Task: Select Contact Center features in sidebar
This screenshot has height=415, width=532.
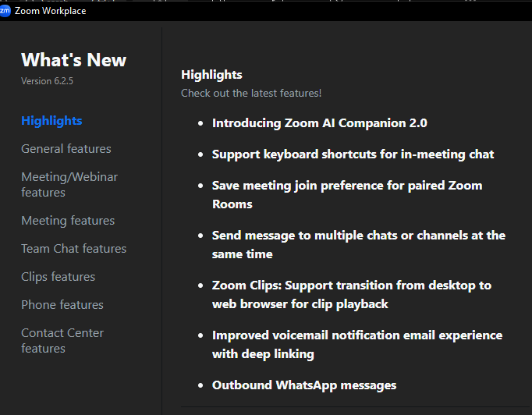Action: (62, 341)
